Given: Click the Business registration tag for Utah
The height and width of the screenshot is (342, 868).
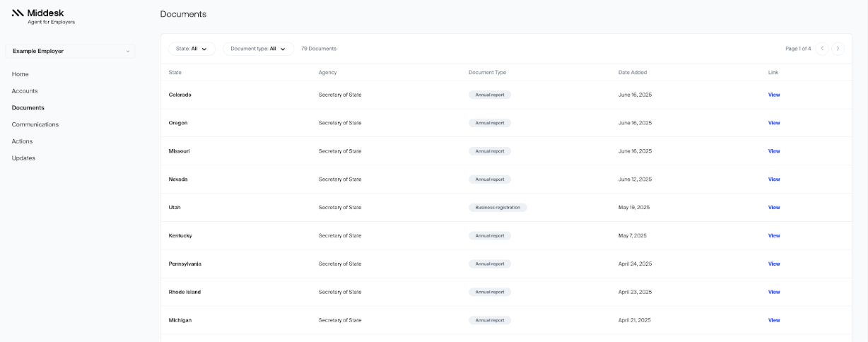Looking at the screenshot, I should point(498,208).
